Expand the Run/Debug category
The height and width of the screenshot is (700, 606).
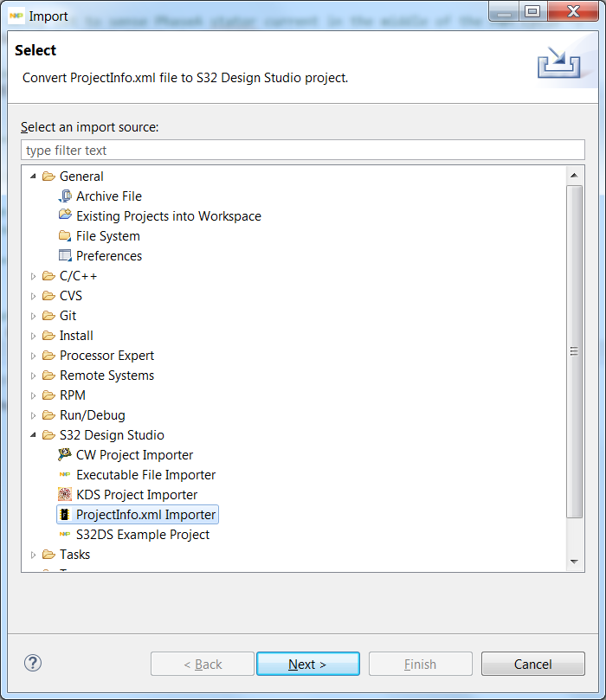coord(33,415)
